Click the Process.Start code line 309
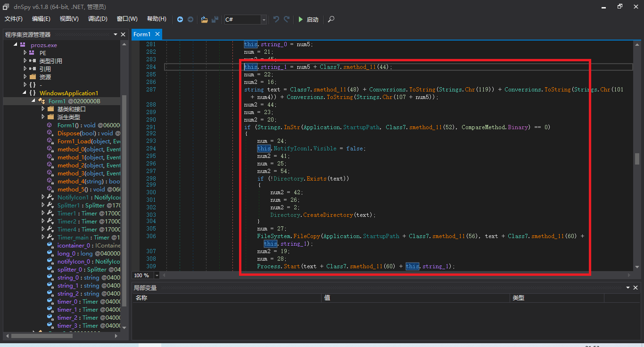The height and width of the screenshot is (347, 644). click(x=356, y=266)
